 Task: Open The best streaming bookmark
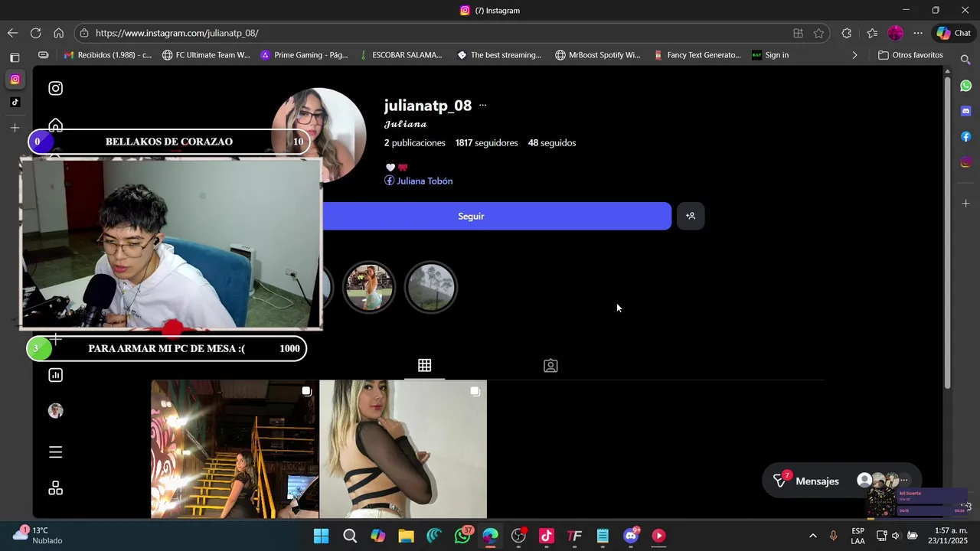coord(499,55)
